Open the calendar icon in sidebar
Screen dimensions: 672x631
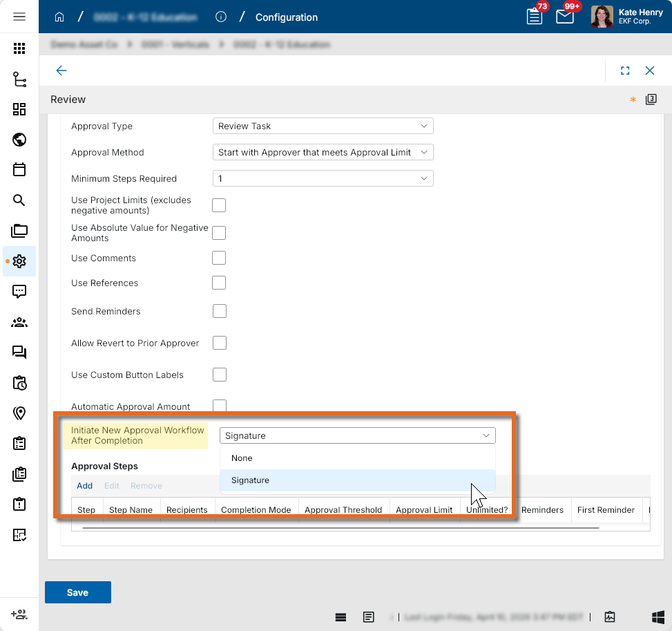[19, 169]
